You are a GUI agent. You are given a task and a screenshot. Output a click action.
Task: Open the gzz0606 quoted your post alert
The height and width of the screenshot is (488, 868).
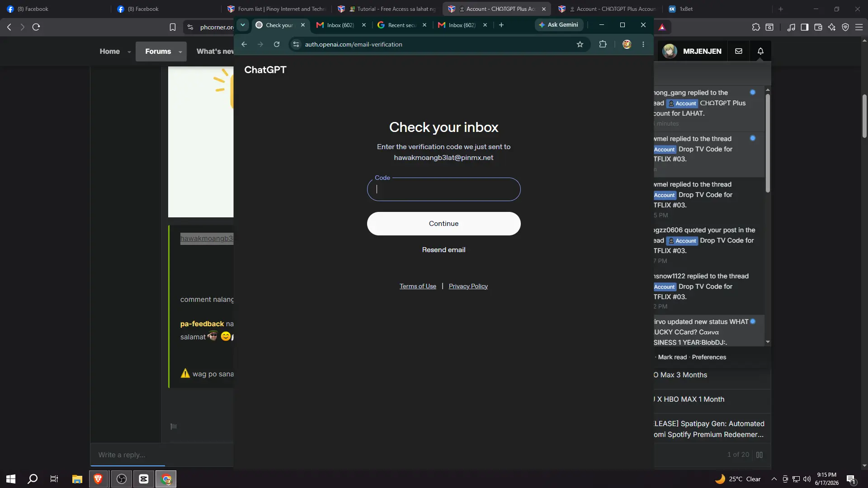pyautogui.click(x=709, y=245)
